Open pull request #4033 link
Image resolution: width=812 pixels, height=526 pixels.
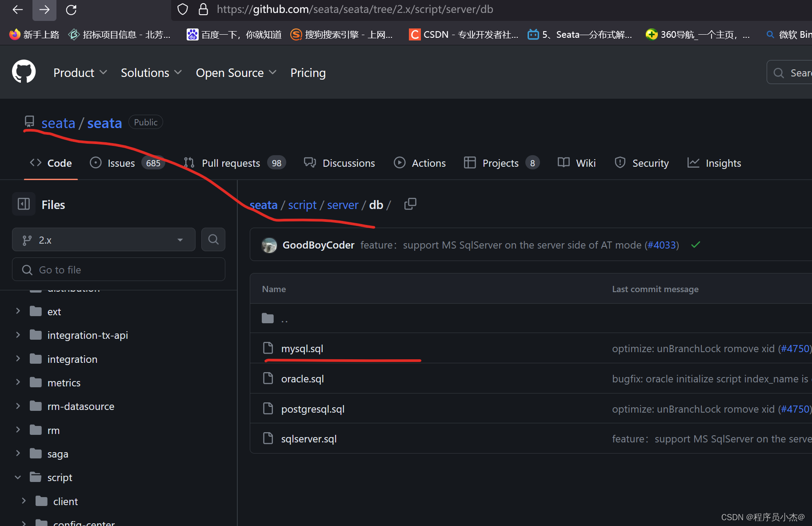[662, 245]
